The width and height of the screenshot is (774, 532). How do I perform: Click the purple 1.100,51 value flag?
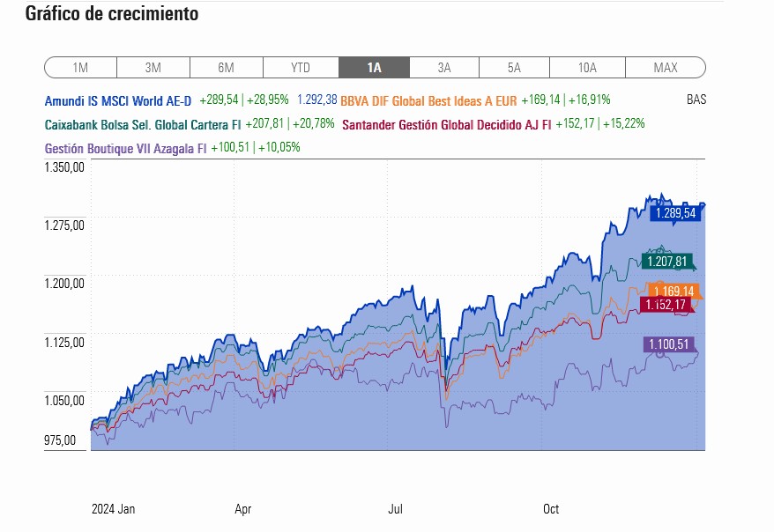click(668, 344)
